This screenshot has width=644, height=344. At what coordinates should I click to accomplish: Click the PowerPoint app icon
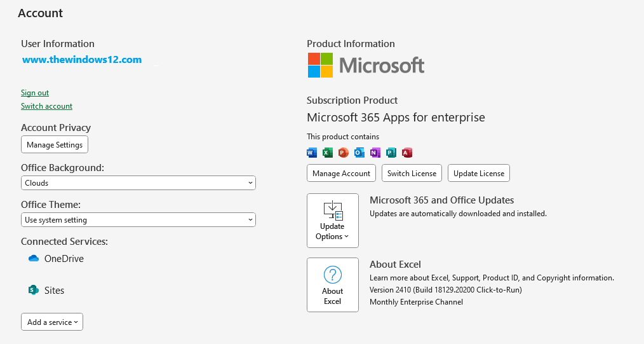tap(344, 153)
